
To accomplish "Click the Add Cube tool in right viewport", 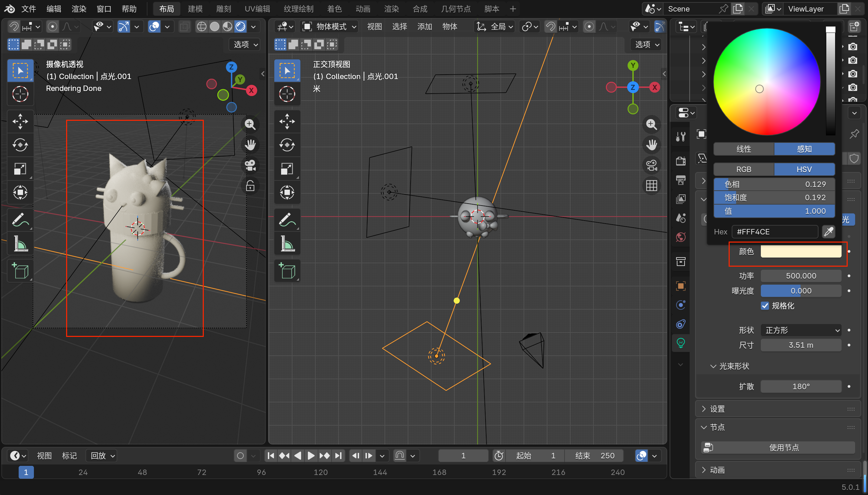I will (287, 271).
